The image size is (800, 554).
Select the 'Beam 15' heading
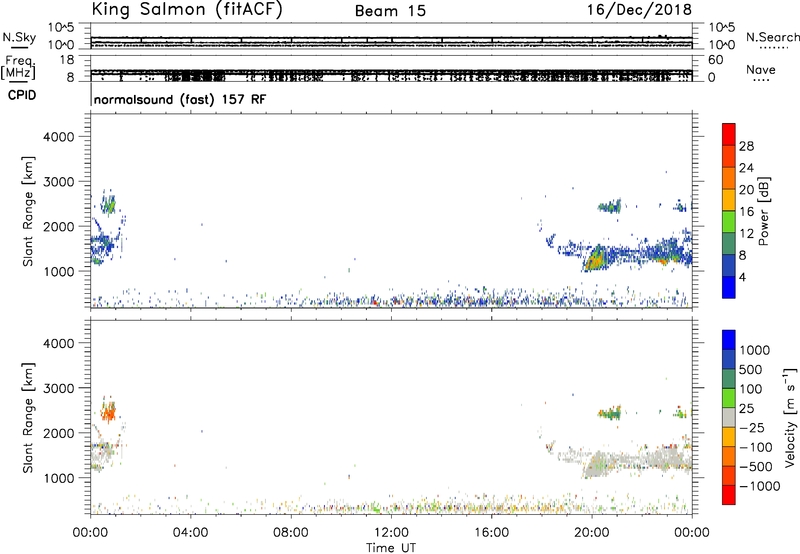390,11
